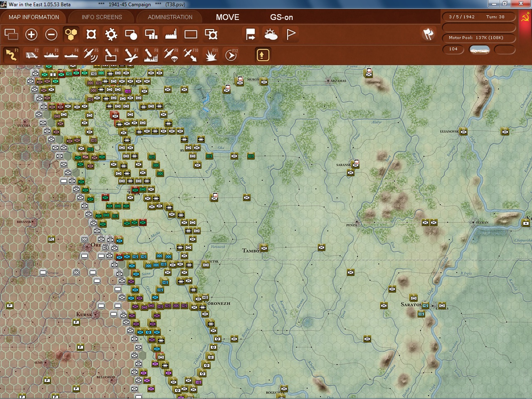Click the Kursk city label

click(84, 314)
